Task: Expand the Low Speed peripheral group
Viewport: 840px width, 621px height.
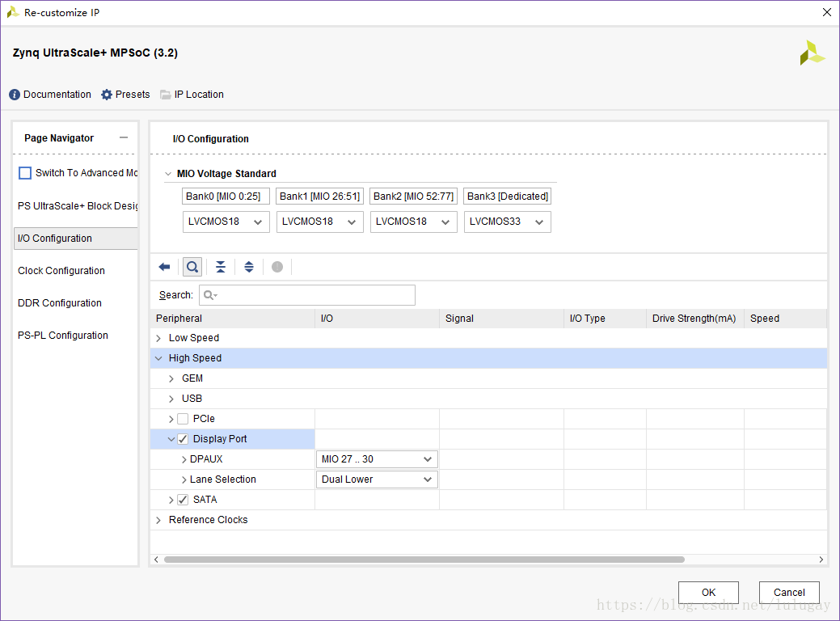Action: coord(158,338)
